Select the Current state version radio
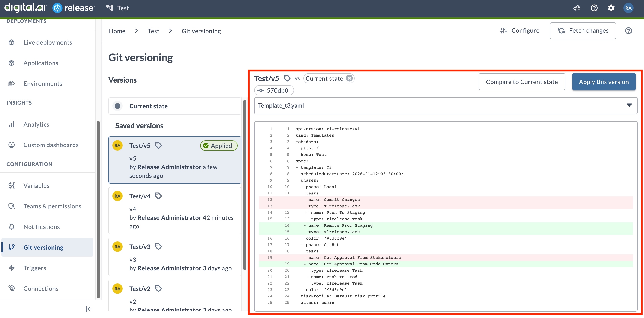This screenshot has height=318, width=644. click(117, 106)
